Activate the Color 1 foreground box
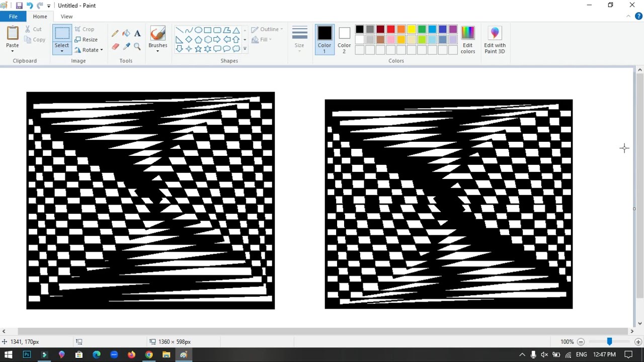Screen dimensions: 644x362 click(325, 40)
